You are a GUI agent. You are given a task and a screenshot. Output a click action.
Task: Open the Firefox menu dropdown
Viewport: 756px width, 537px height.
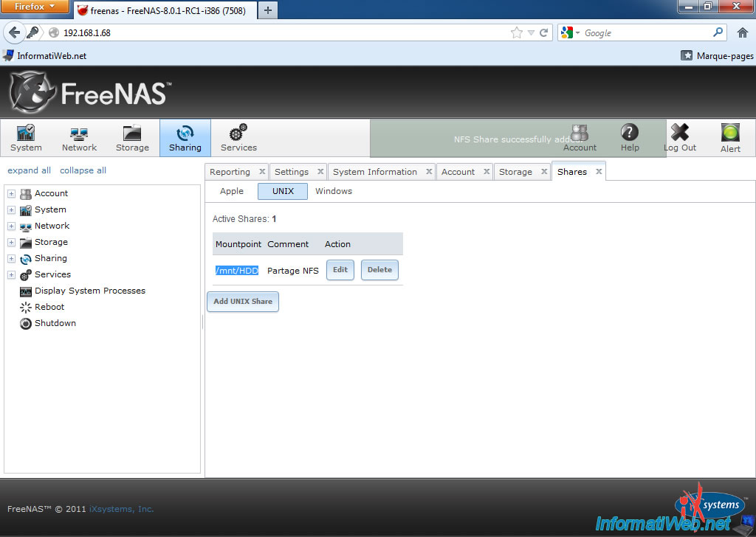[34, 7]
